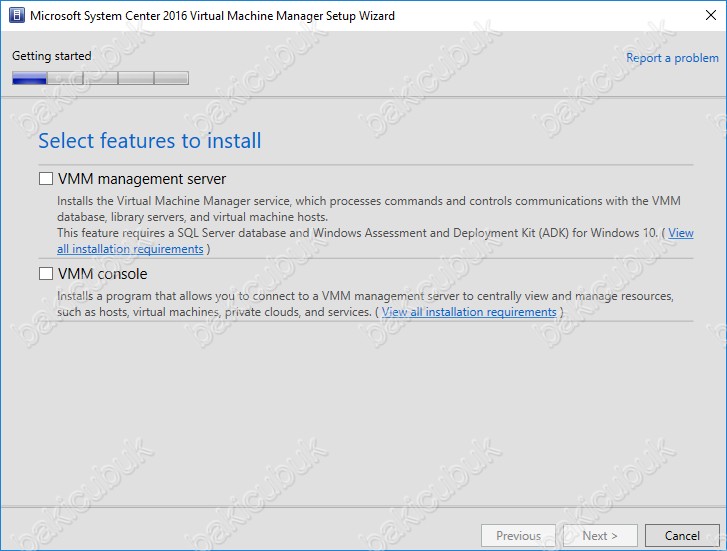Viewport: 727px width, 551px height.
Task: Click the VMM management server label text
Action: 142,179
